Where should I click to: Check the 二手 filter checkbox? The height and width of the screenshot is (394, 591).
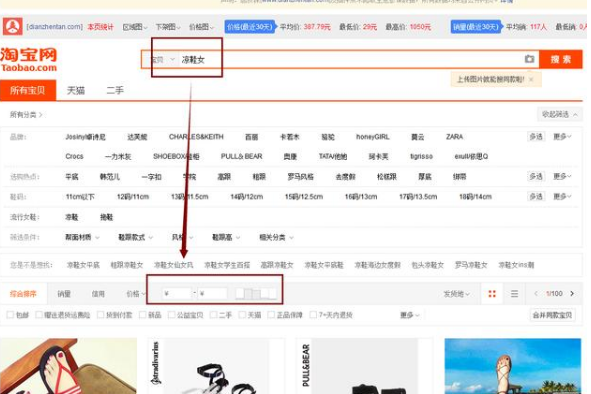click(213, 314)
